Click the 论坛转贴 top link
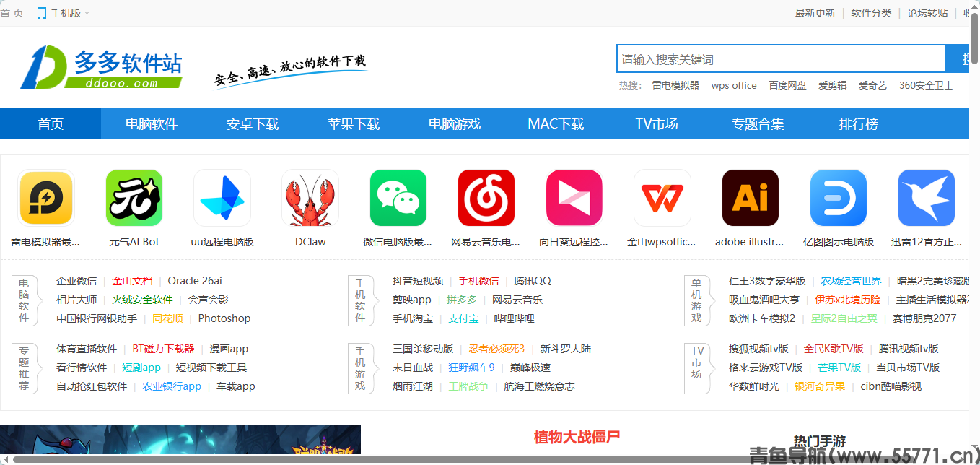 coord(928,13)
